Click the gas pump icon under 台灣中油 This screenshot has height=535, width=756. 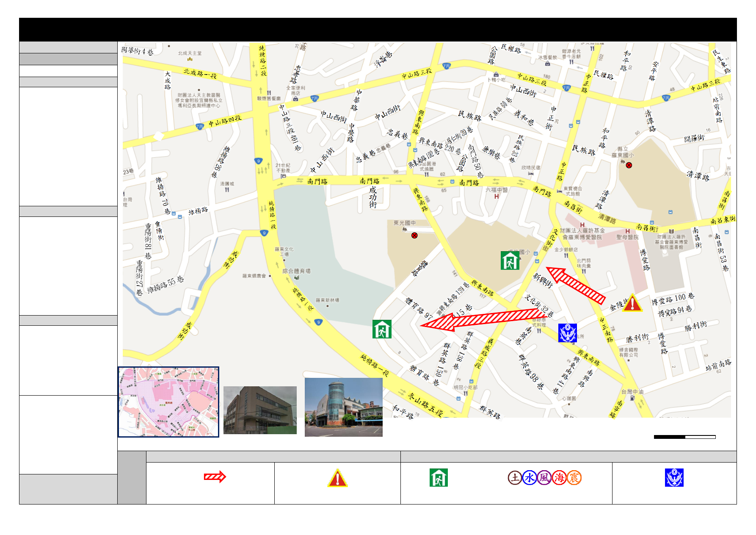632,398
